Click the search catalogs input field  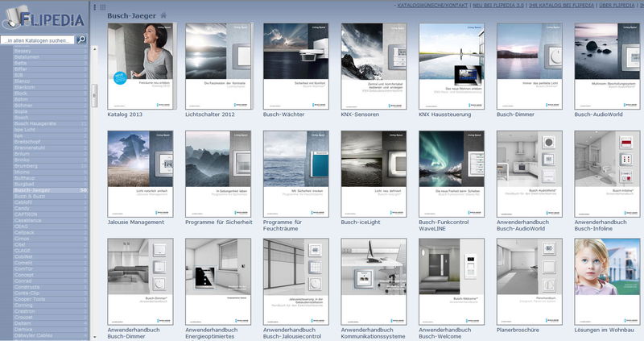pos(38,40)
